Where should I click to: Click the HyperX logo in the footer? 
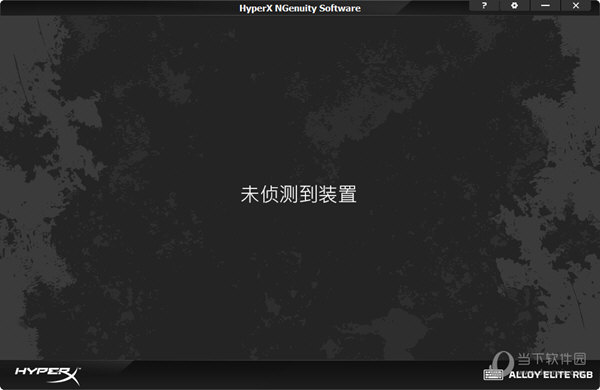tap(47, 375)
